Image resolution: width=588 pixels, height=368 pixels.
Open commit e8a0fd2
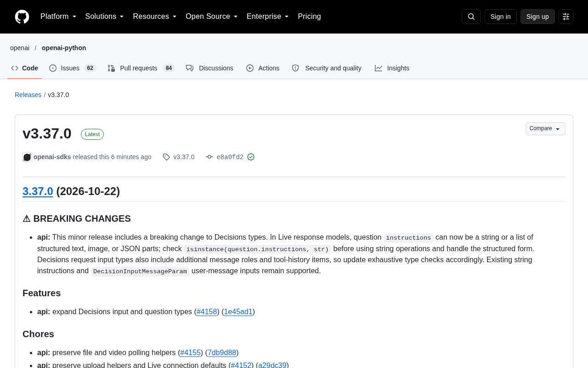[x=230, y=157]
